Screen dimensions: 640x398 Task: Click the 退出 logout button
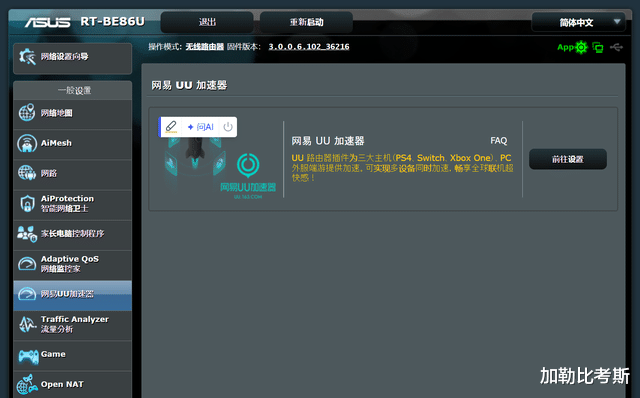(x=207, y=22)
